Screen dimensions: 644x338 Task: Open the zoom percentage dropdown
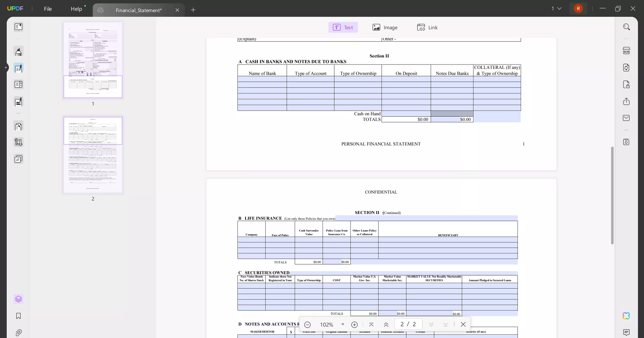tap(343, 324)
